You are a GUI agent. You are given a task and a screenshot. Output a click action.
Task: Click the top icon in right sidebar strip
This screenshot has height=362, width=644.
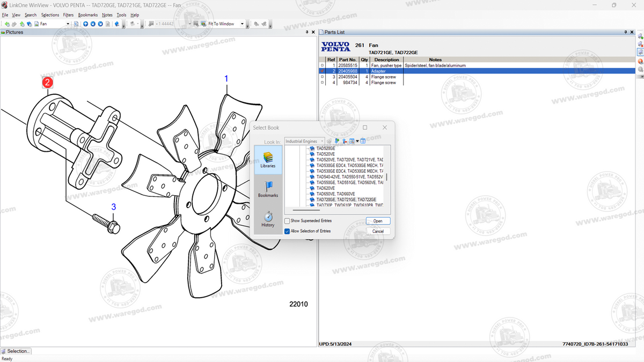coord(640,36)
